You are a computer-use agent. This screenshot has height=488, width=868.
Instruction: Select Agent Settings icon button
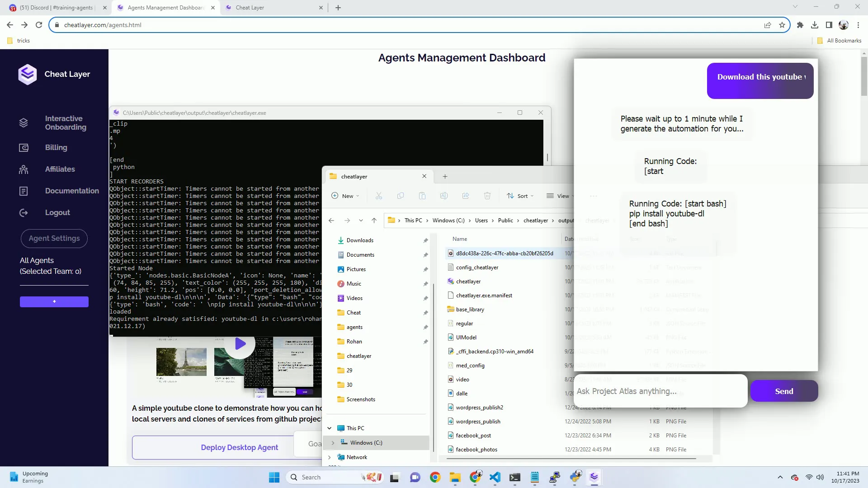point(54,238)
